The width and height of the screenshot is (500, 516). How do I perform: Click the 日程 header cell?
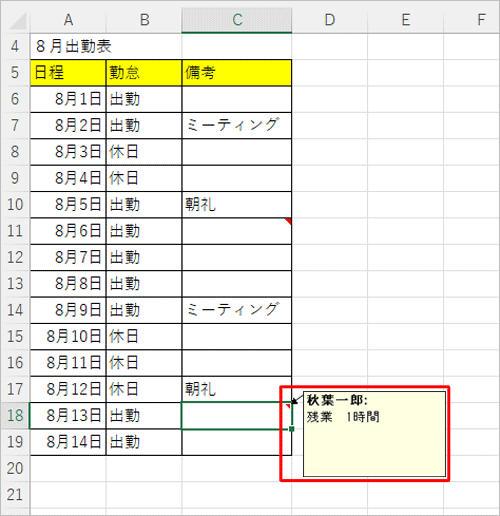(68, 73)
